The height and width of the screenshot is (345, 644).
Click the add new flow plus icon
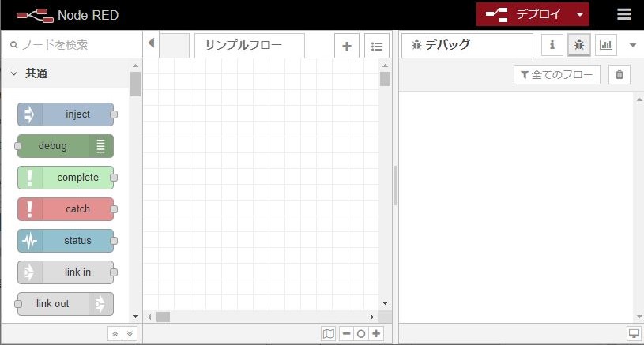click(x=346, y=46)
